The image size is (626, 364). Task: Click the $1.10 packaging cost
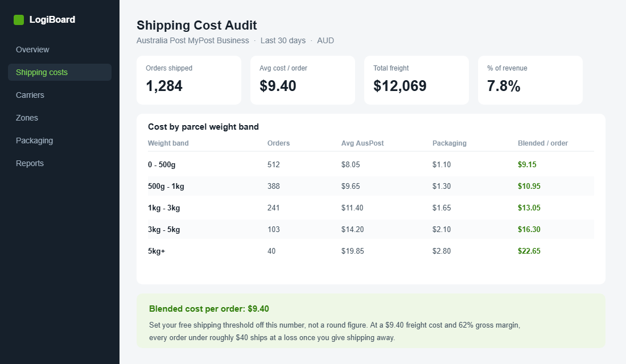[x=442, y=164]
